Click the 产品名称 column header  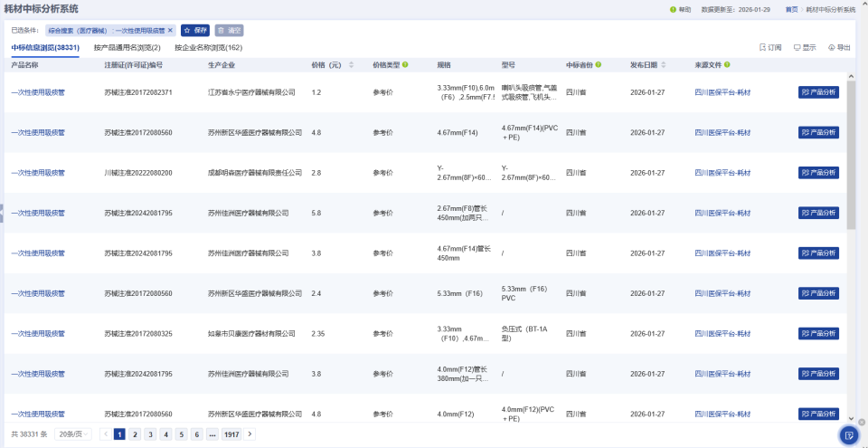(25, 65)
